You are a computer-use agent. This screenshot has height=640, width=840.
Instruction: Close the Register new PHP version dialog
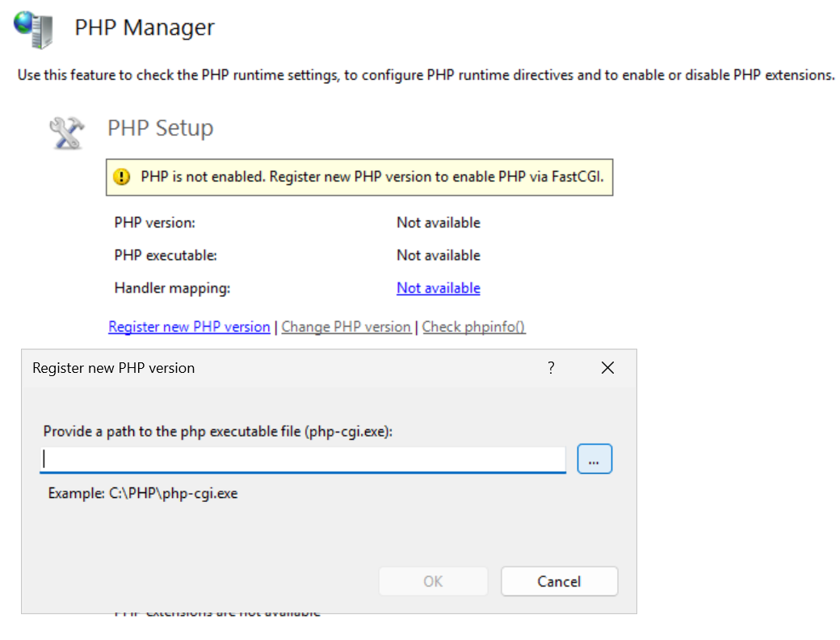coord(607,368)
